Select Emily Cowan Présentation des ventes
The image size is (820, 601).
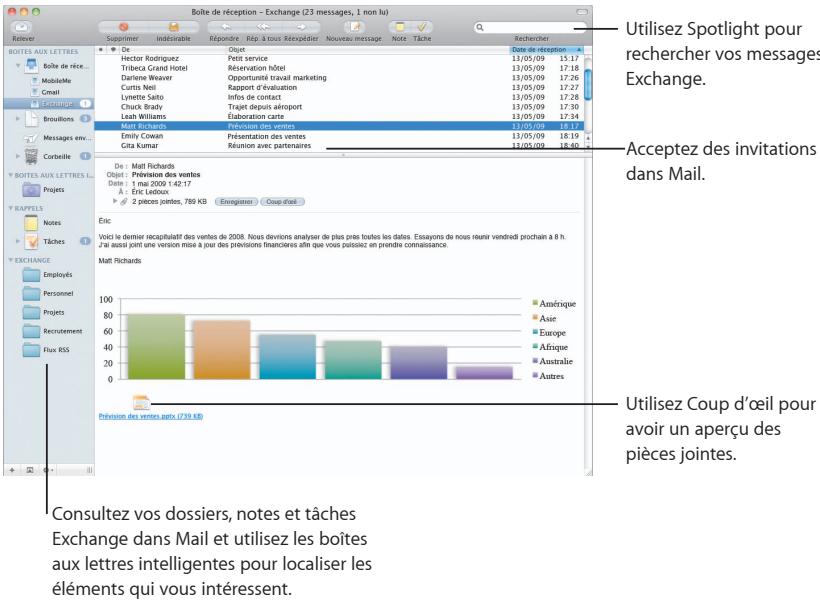pyautogui.click(x=339, y=136)
